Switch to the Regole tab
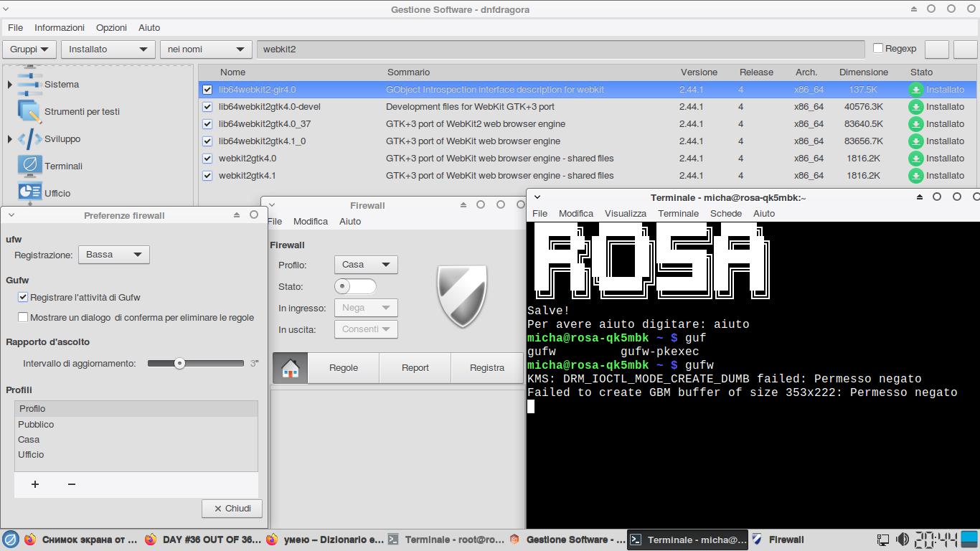Image resolution: width=980 pixels, height=551 pixels. point(344,368)
